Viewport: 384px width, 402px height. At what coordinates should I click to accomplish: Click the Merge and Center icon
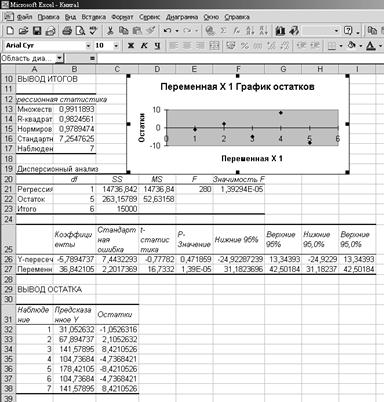coord(215,45)
